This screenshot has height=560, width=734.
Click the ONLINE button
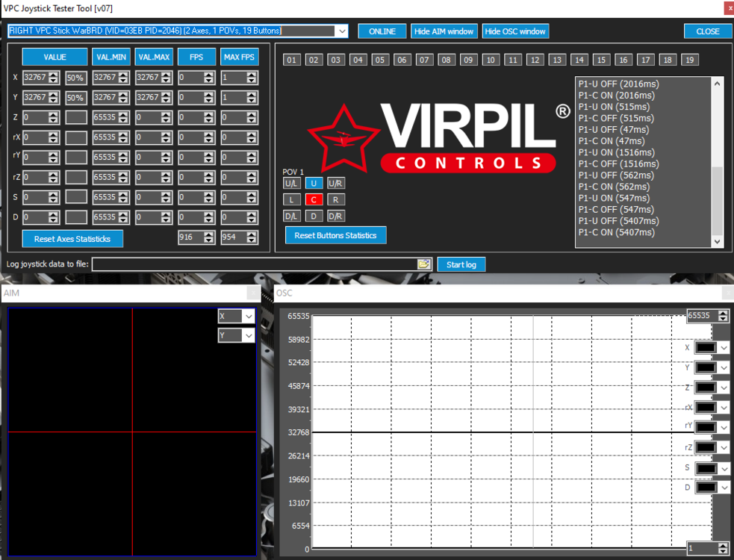point(382,31)
